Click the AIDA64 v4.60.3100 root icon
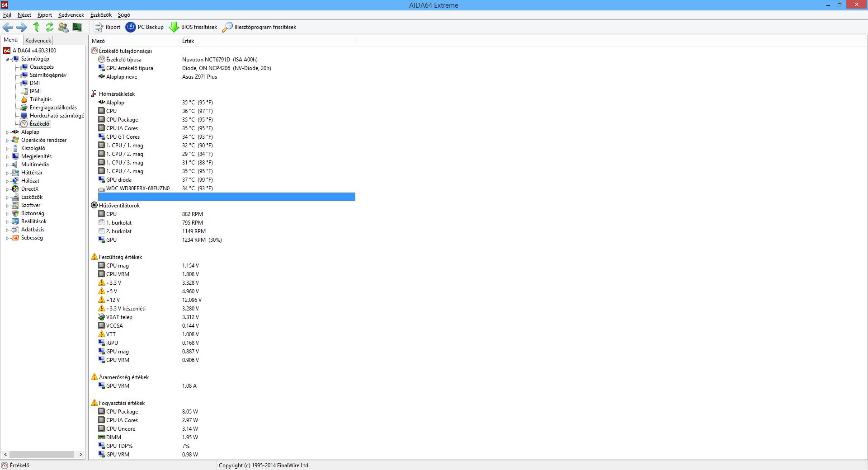The image size is (868, 470). pos(7,51)
